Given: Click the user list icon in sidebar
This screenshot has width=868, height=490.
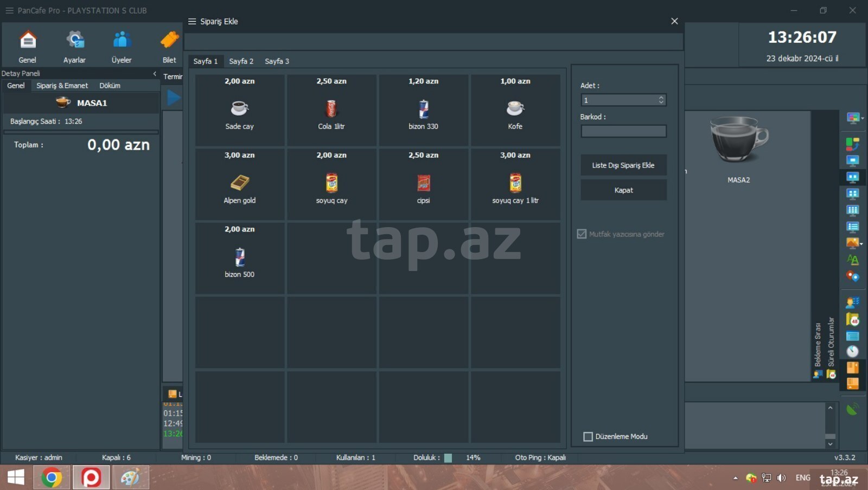Looking at the screenshot, I should pyautogui.click(x=853, y=303).
